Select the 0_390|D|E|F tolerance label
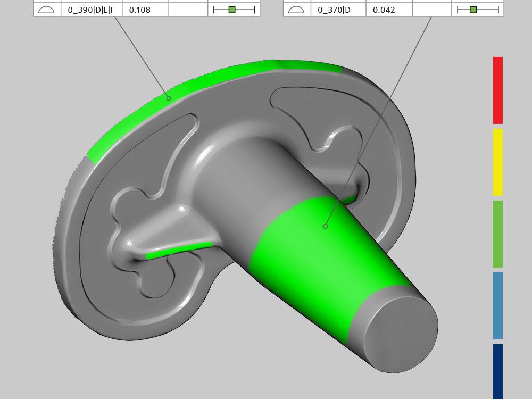Viewport: 532px width, 399px height. pos(91,10)
